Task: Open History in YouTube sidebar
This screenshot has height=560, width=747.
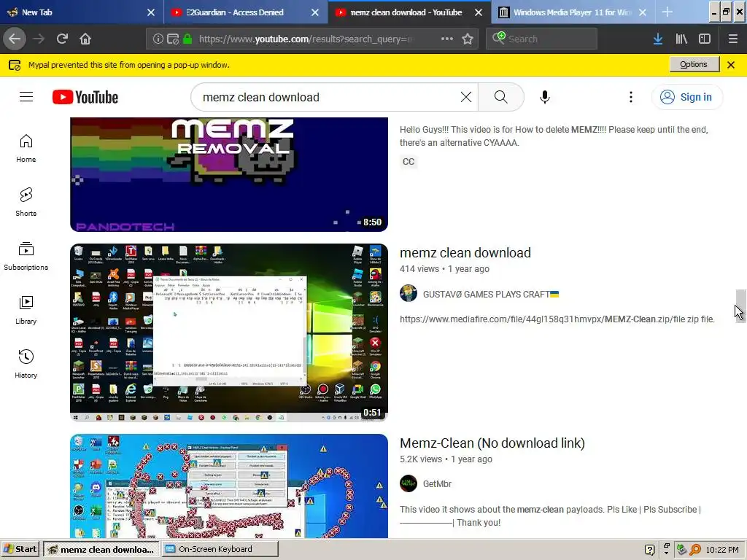Action: coord(26,364)
